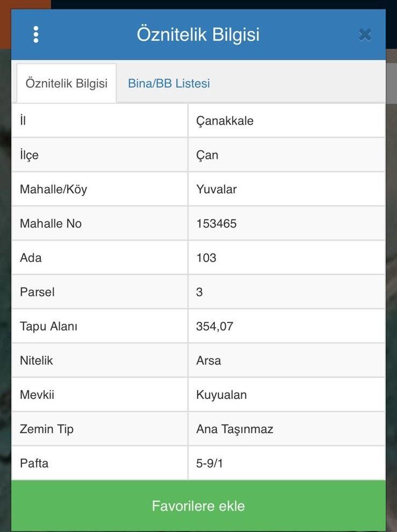Select the Yuvalar neighborhood value
Screen dimensions: 397x532
click(x=216, y=190)
